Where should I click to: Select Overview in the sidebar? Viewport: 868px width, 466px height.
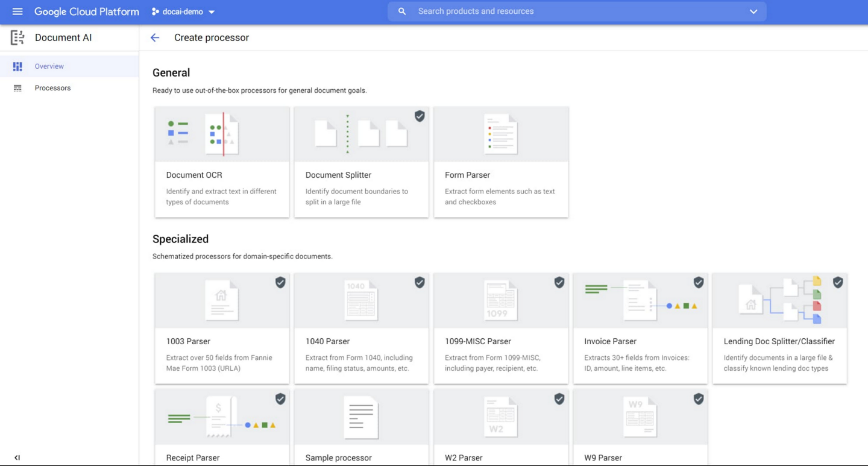(x=49, y=66)
